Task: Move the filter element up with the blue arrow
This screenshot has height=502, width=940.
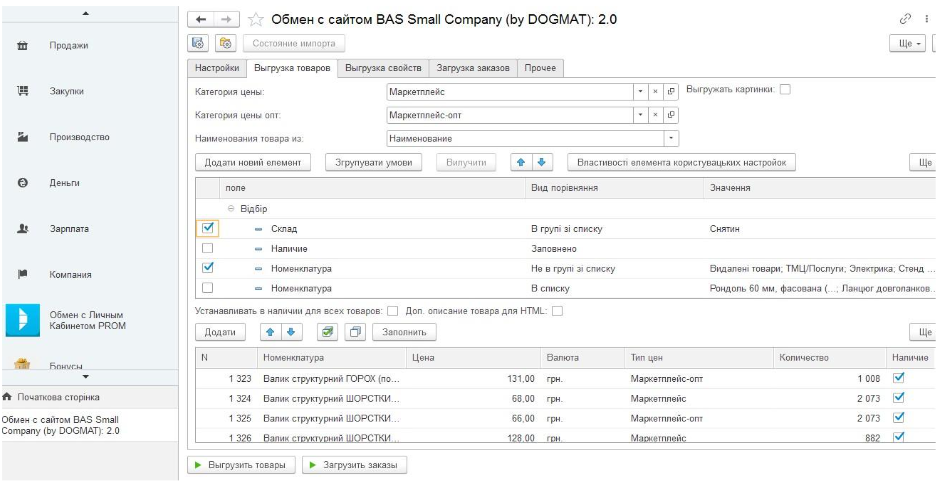Action: pos(521,162)
